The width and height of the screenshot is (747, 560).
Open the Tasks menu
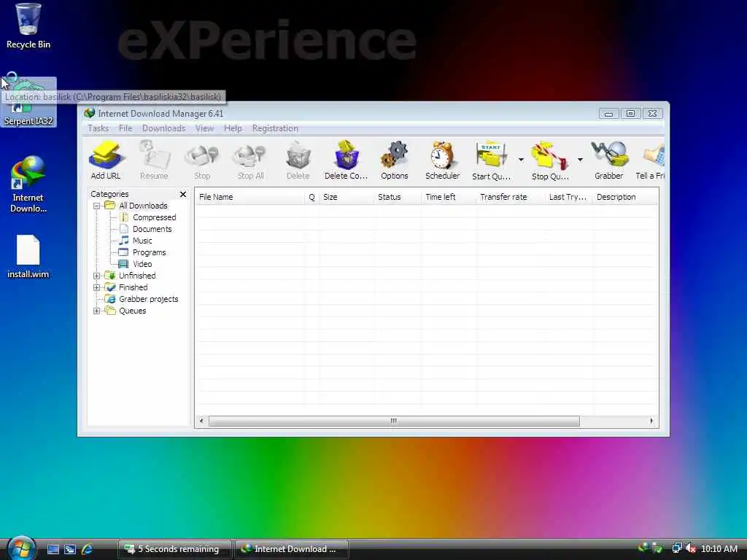(x=98, y=128)
